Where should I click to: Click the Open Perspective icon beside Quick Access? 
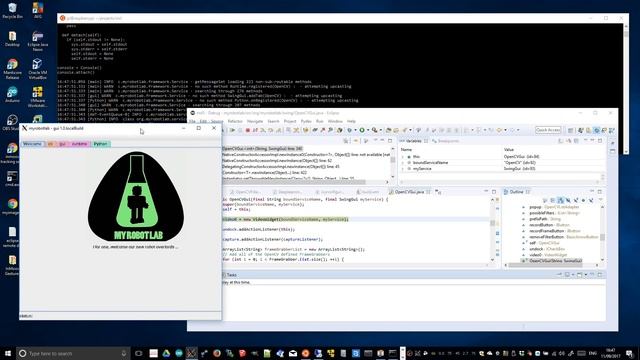pos(571,130)
